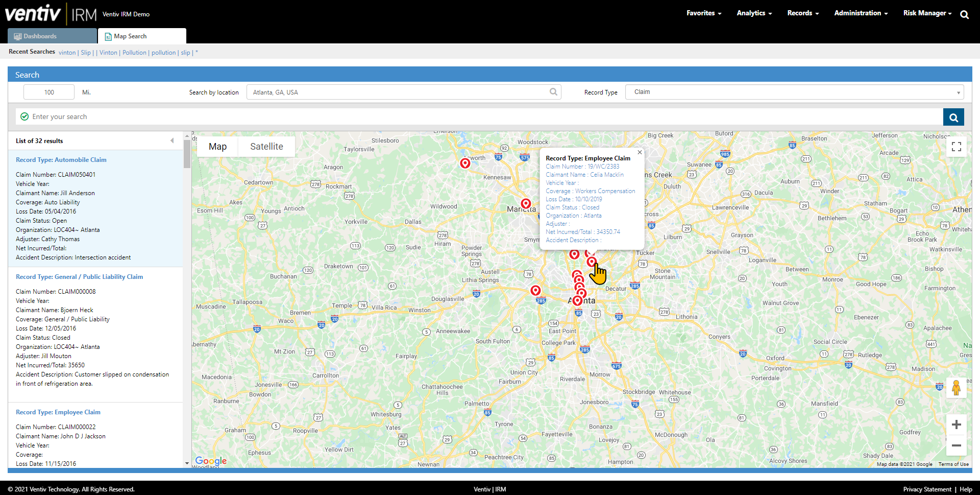Image resolution: width=980 pixels, height=495 pixels.
Task: Click the recent search 'Slip'
Action: click(x=86, y=53)
